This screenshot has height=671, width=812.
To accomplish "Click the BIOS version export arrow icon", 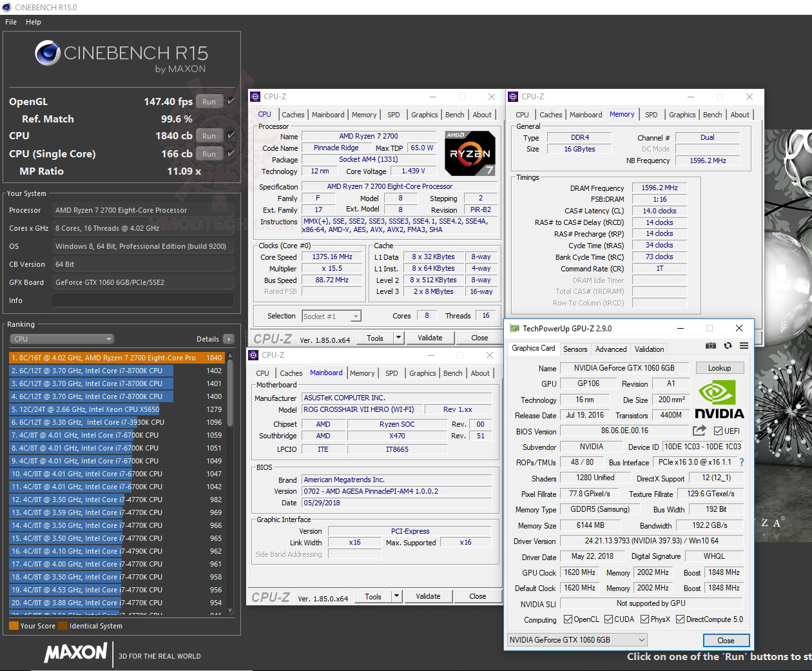I will click(700, 431).
